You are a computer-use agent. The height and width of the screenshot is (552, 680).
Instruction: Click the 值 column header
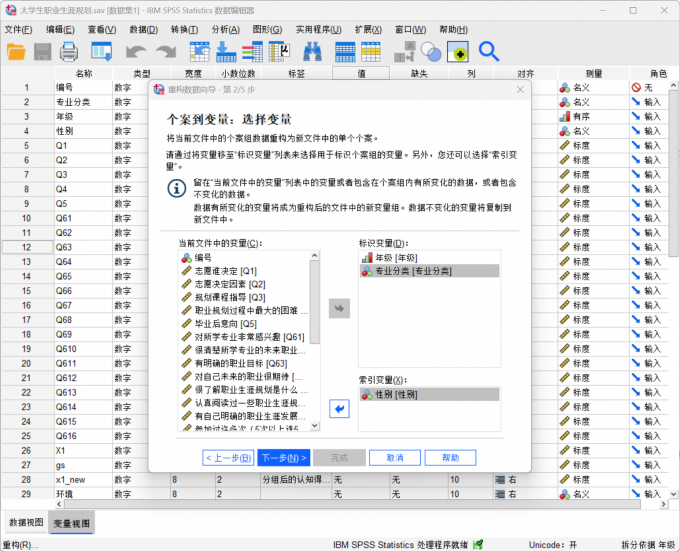click(x=361, y=74)
